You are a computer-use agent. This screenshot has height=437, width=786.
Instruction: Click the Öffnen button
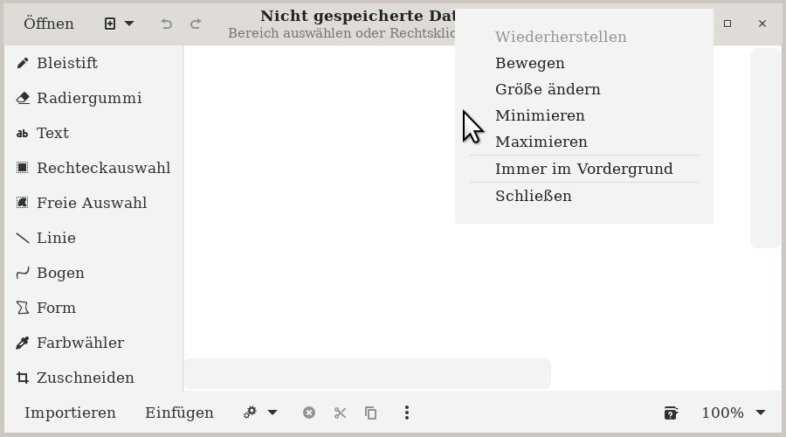(x=48, y=23)
